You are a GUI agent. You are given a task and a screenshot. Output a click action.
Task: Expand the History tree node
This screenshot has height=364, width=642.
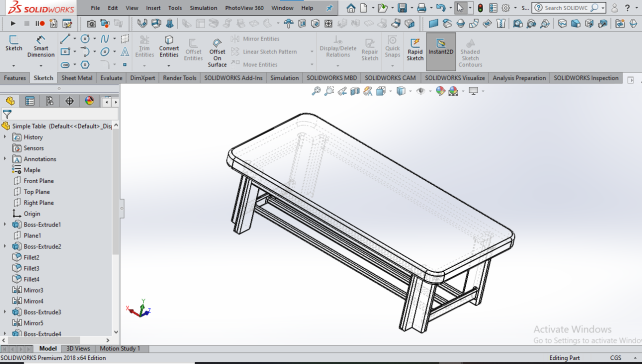point(5,137)
